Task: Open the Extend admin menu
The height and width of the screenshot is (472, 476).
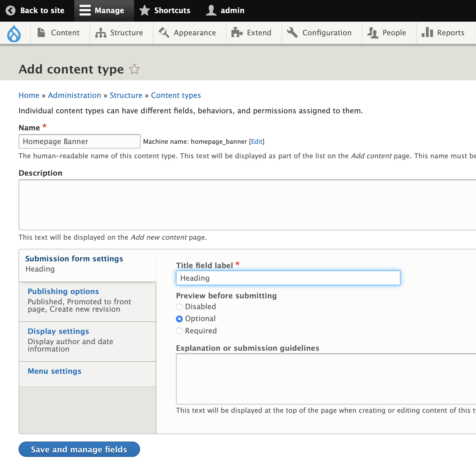Action: click(254, 33)
